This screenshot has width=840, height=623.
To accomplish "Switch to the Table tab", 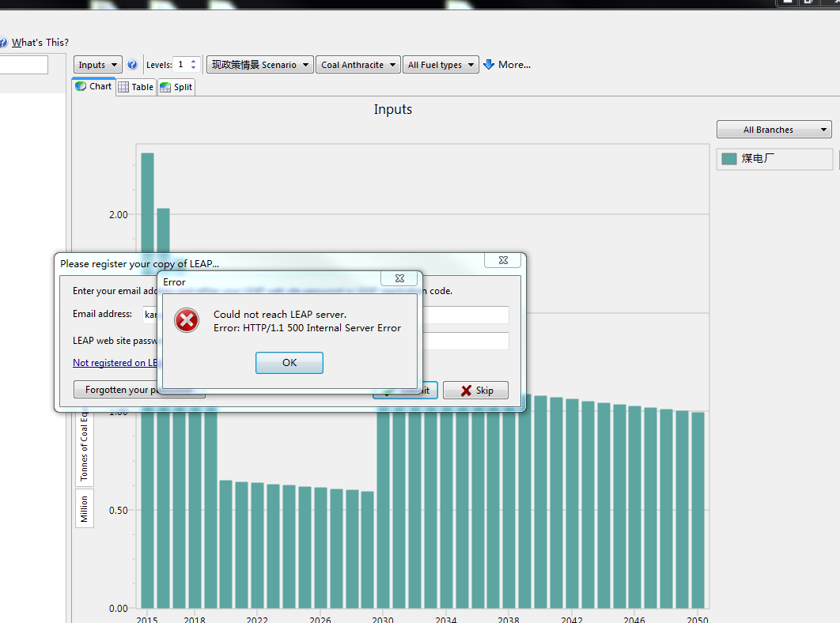I will click(x=136, y=87).
